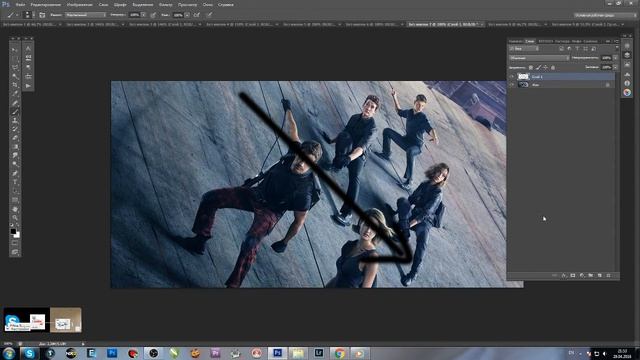The height and width of the screenshot is (360, 640).
Task: Toggle lock transparent pixels
Action: [x=531, y=67]
